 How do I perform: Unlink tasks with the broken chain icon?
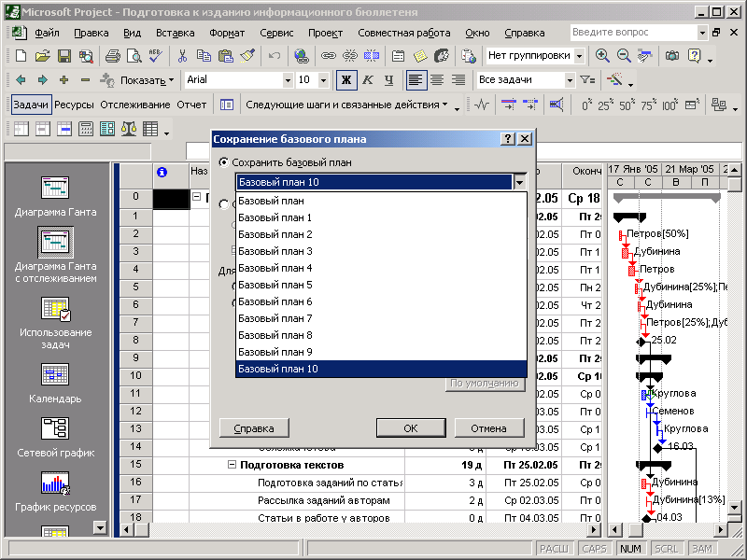349,56
